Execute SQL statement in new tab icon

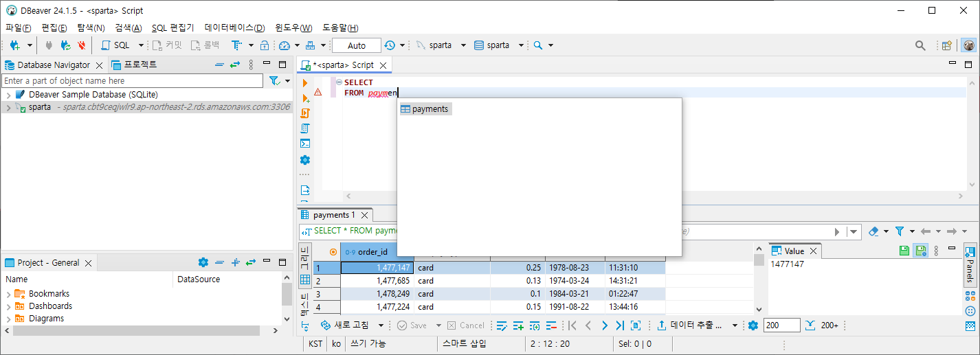[x=305, y=98]
